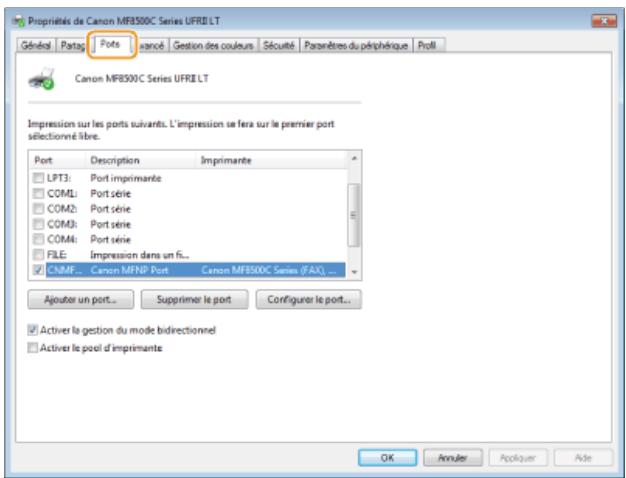Click Configurer le port button
This screenshot has height=478, width=626.
pyautogui.click(x=309, y=299)
